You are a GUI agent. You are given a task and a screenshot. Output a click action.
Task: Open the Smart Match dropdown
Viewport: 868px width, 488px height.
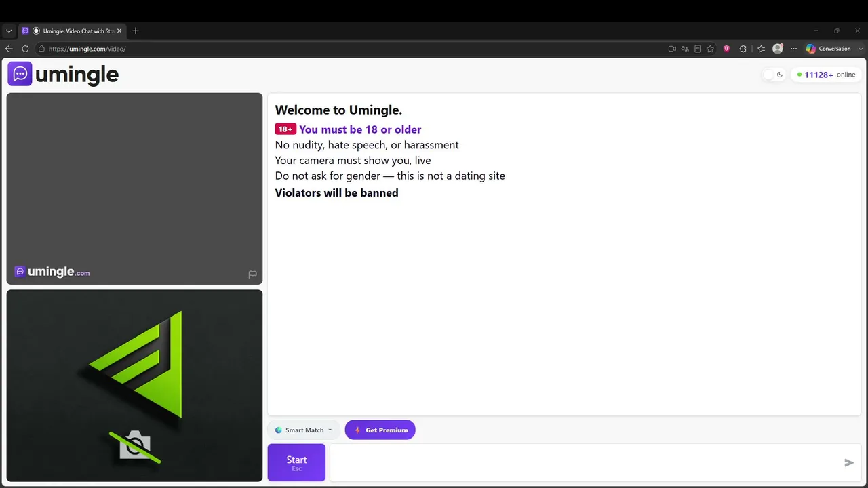[x=304, y=430]
